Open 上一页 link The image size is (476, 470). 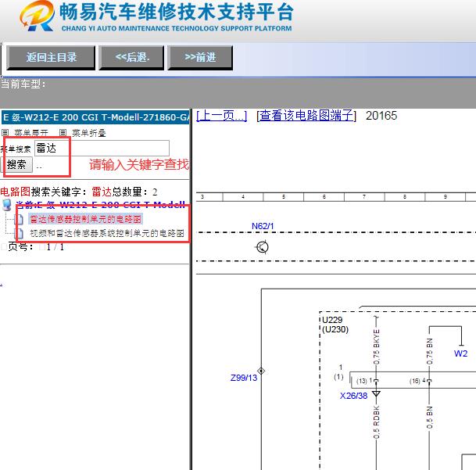pos(222,116)
